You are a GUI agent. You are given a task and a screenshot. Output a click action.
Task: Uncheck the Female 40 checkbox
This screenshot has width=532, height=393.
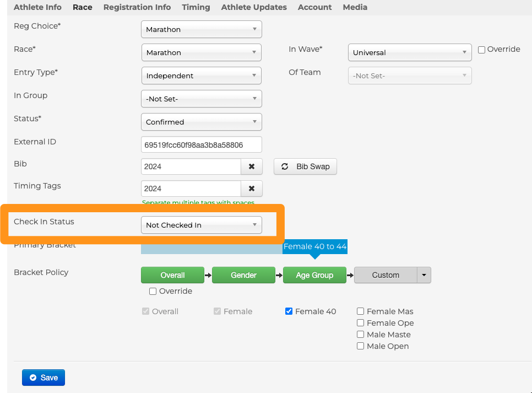coord(289,311)
